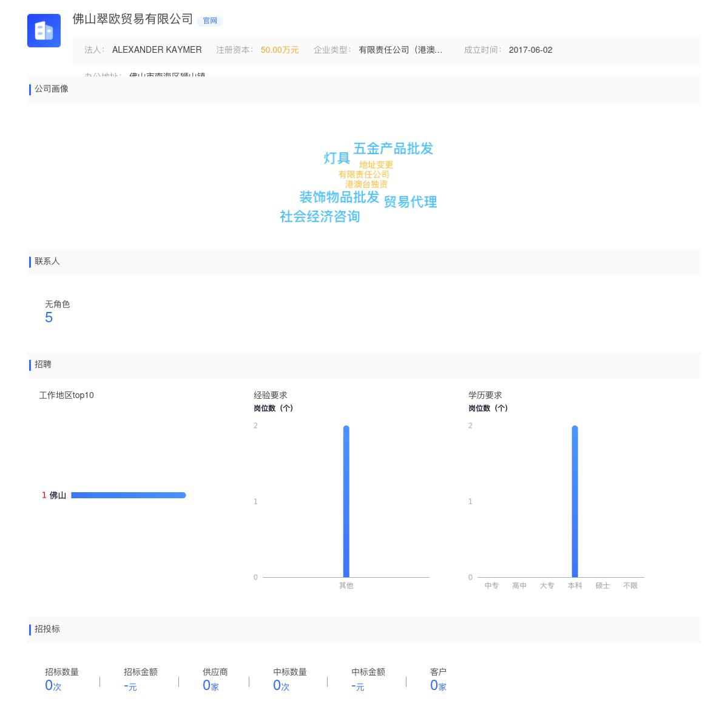Click company type 有限责任公司（港澳…
The width and height of the screenshot is (728, 721).
pos(400,50)
